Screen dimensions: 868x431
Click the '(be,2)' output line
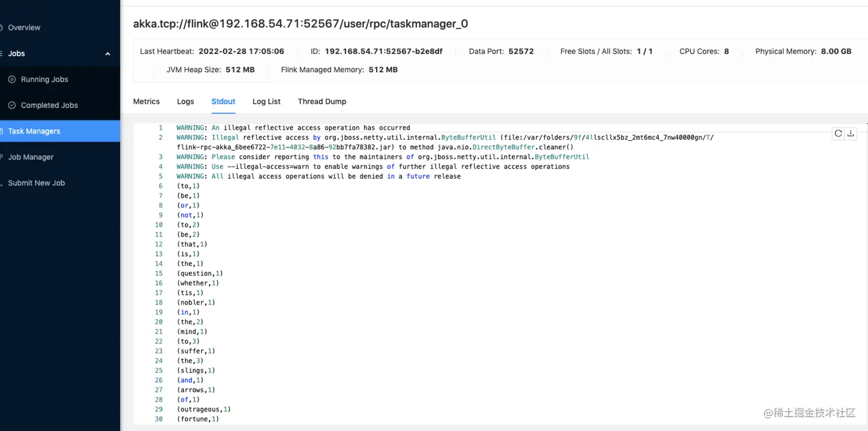[188, 234]
